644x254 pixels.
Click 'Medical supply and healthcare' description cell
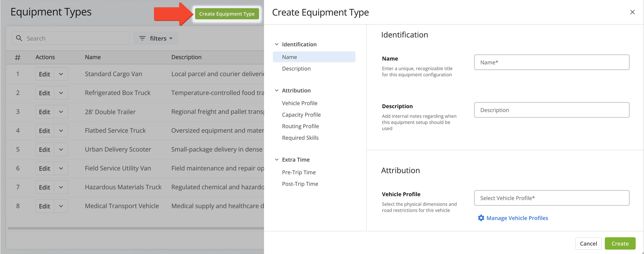click(x=217, y=206)
